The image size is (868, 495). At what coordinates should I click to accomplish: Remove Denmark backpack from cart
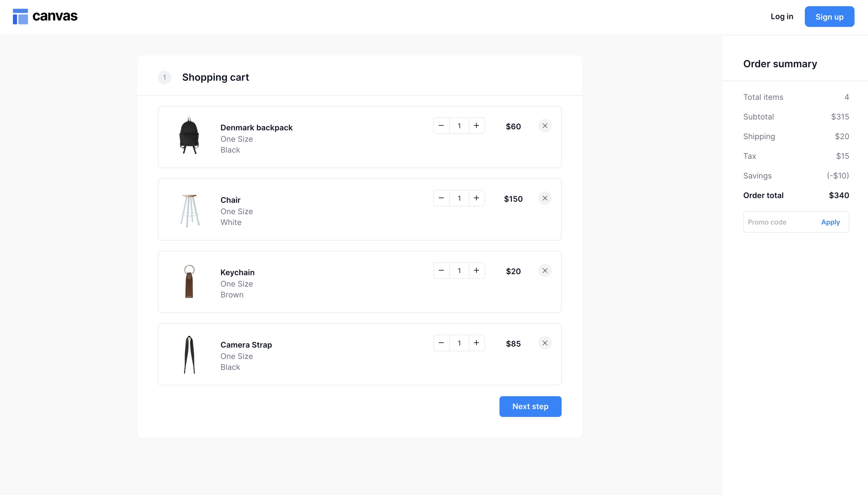(x=545, y=126)
